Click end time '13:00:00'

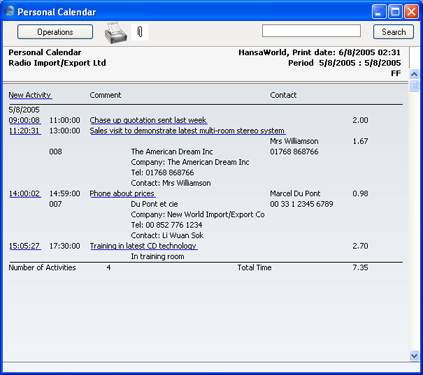(x=65, y=131)
